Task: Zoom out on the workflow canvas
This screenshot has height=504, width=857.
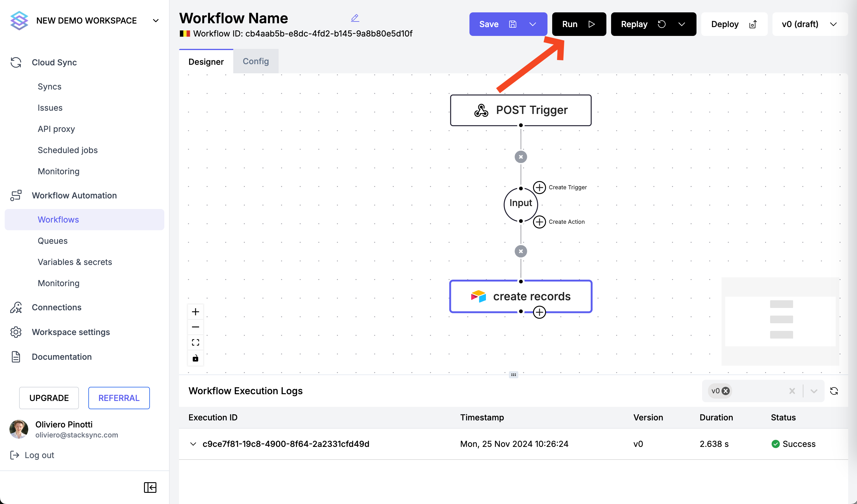Action: [x=195, y=327]
